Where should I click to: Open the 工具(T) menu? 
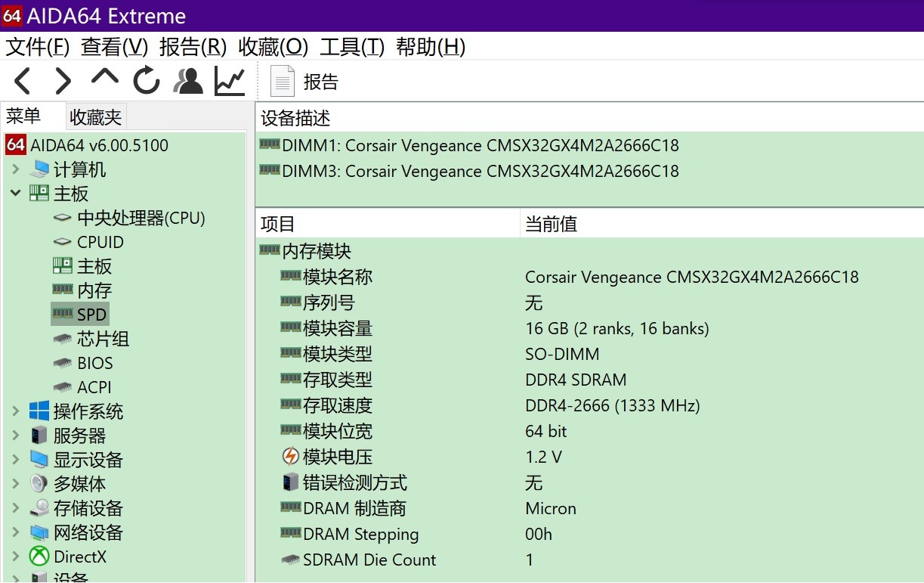[352, 47]
